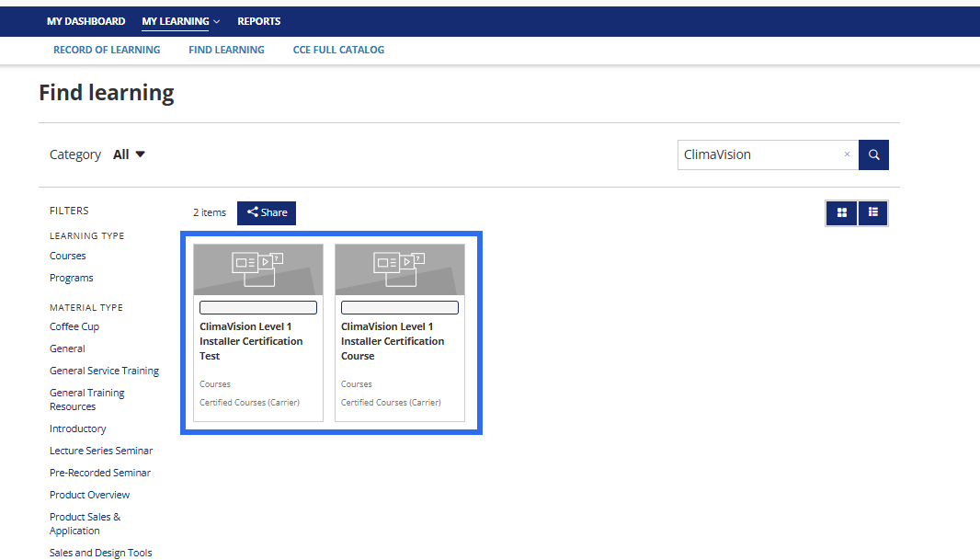Clear the ClimaVision search text
This screenshot has height=560, width=980.
click(847, 154)
